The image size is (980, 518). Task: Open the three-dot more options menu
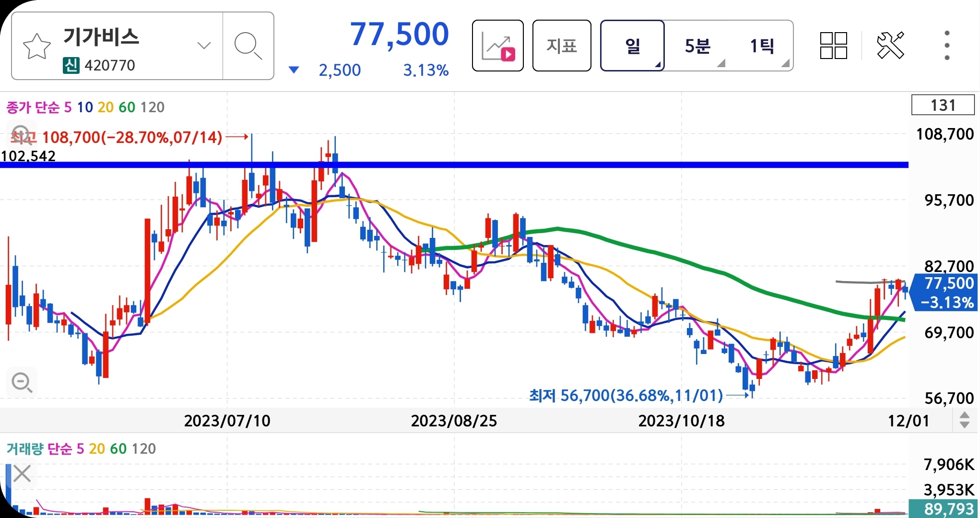[946, 46]
